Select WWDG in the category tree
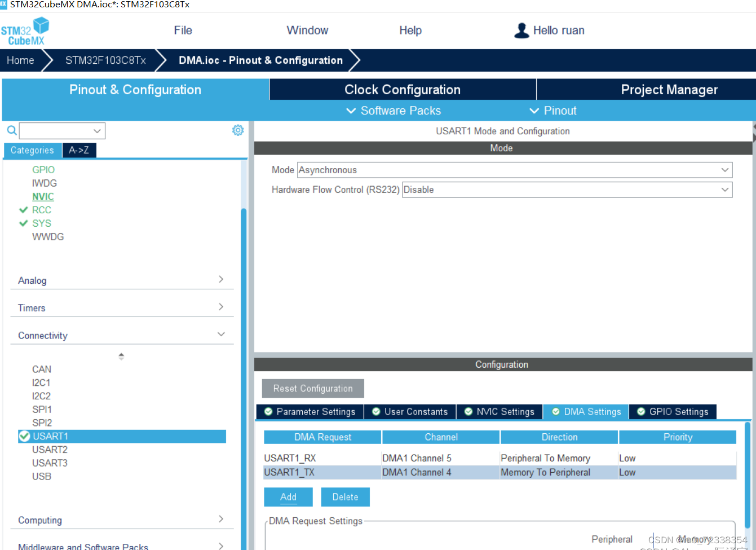This screenshot has height=550, width=756. [48, 237]
